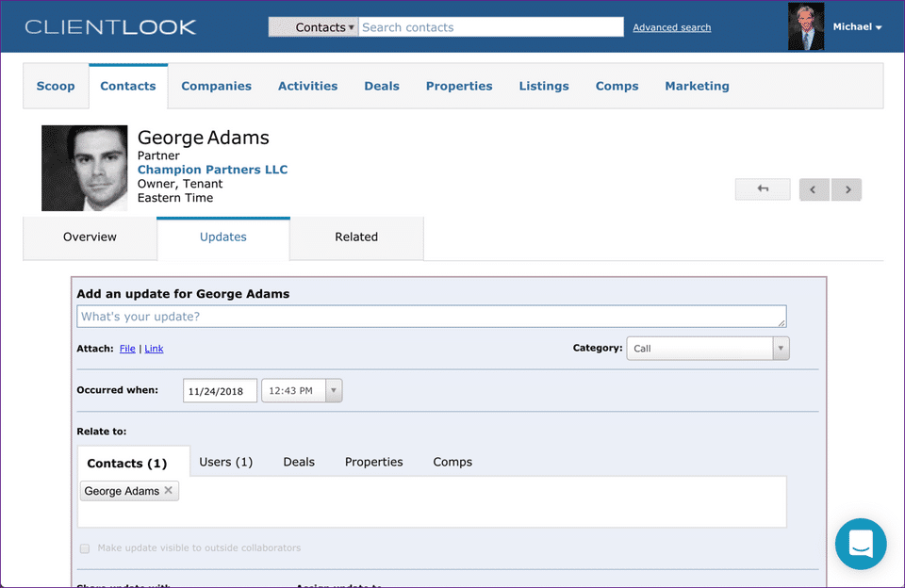The image size is (905, 588).
Task: Go to next contact with right chevron
Action: [847, 189]
